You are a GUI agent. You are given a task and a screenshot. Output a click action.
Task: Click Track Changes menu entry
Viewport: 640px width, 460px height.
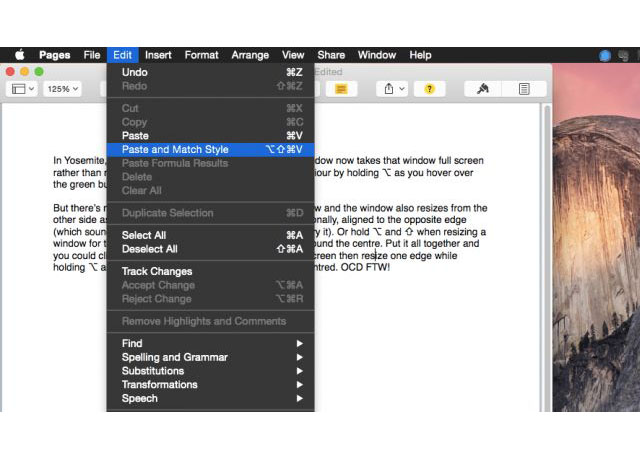pyautogui.click(x=211, y=271)
